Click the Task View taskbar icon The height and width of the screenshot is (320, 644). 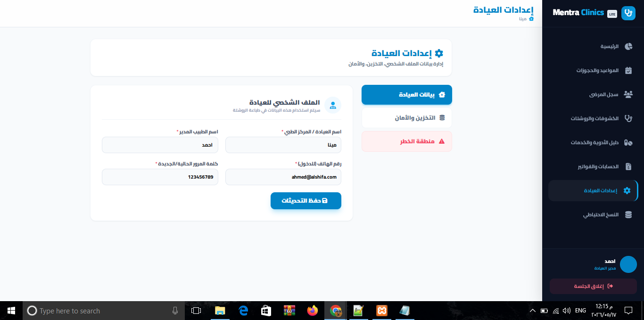196,311
